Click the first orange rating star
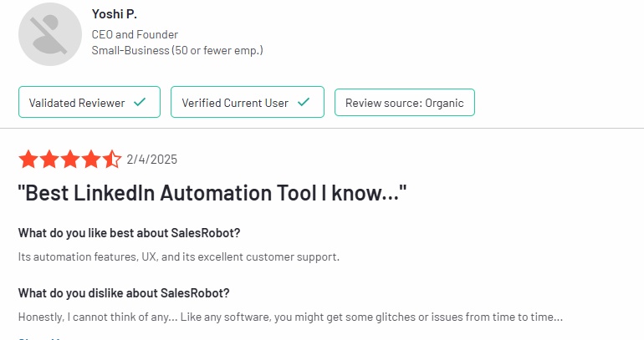This screenshot has width=644, height=340. (28, 159)
